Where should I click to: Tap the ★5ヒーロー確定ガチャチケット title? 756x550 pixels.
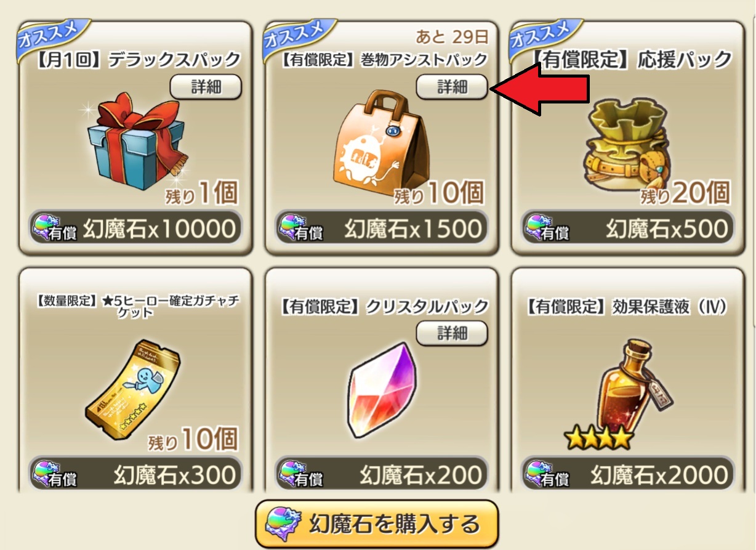pyautogui.click(x=138, y=306)
